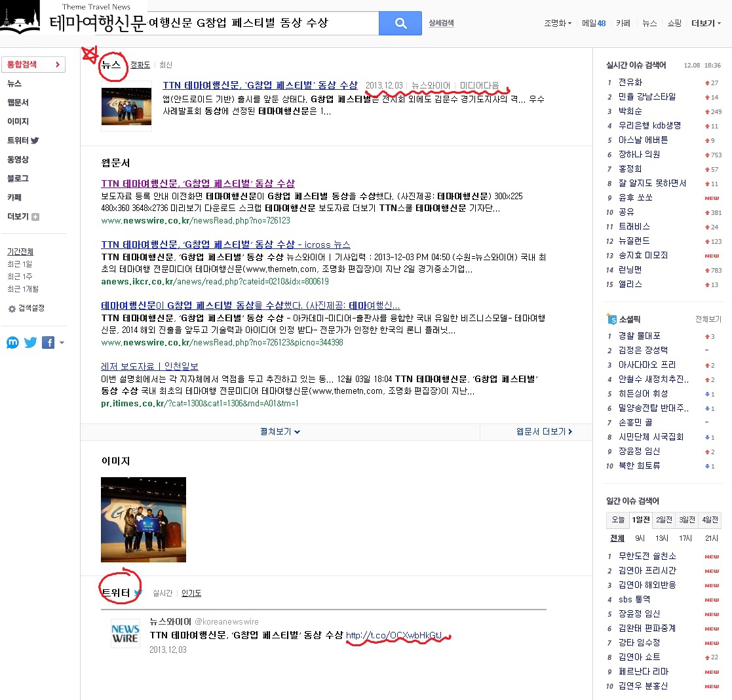
Task: Select the 오늘 tab in daily issues
Action: (617, 520)
